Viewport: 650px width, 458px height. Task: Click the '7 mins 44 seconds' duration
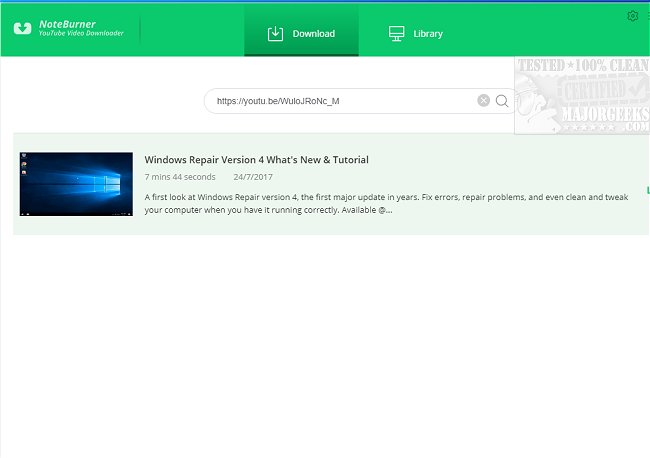click(180, 177)
